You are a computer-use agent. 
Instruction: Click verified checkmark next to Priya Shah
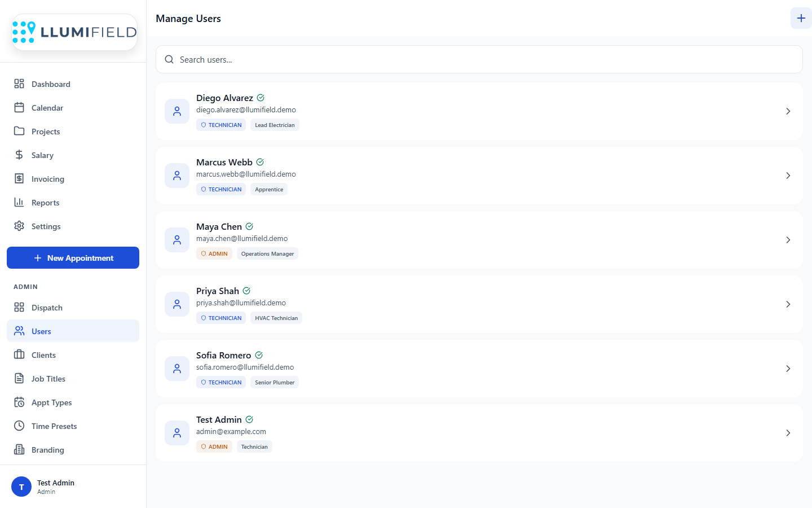click(x=246, y=291)
